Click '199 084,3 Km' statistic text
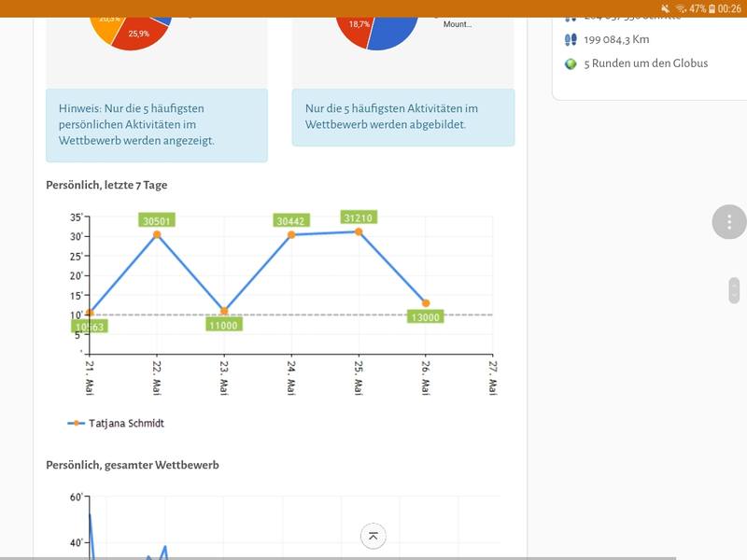Screen dimensions: 747x560 click(x=616, y=39)
